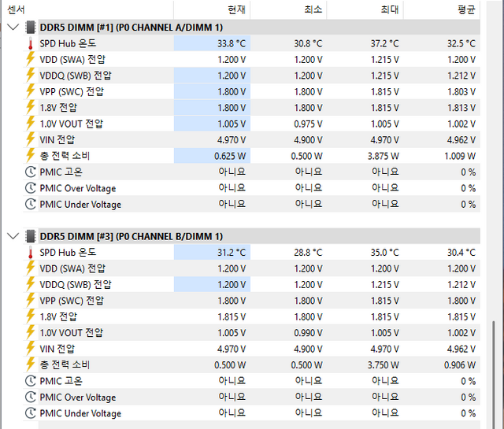Select the VDDQ (SWB) 전압 row in DIMM [#3]
This screenshot has width=504, height=429.
tap(75, 284)
